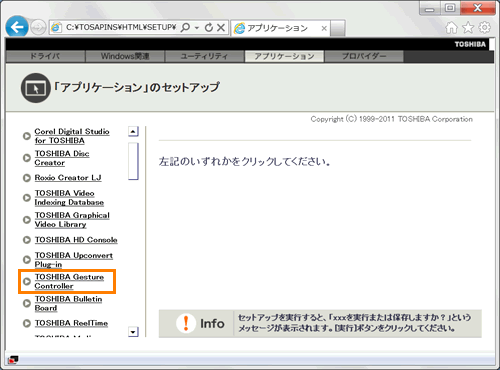Image resolution: width=500 pixels, height=370 pixels.
Task: Click bullet icon beside TOSHIBA Gesture Controller
Action: pyautogui.click(x=27, y=282)
